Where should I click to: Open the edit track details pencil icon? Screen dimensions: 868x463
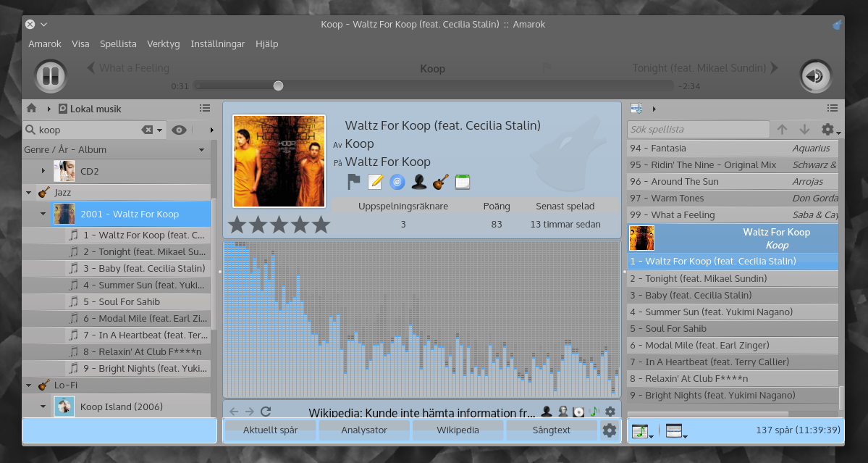[375, 182]
